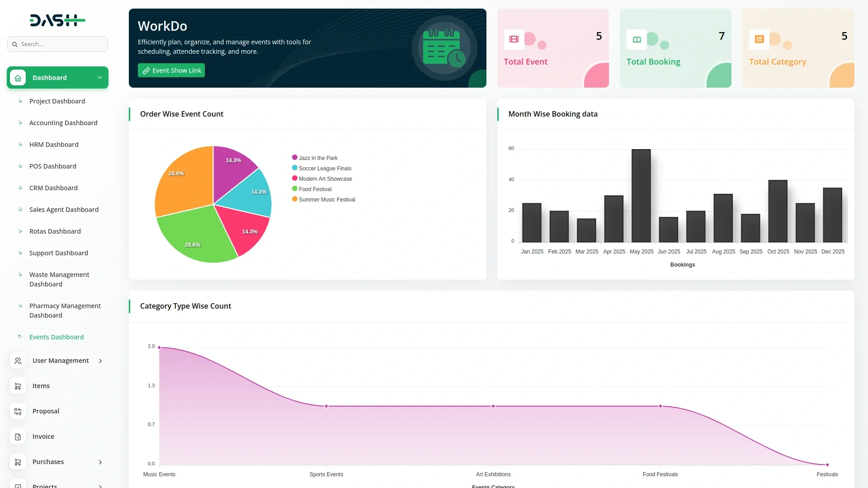The height and width of the screenshot is (488, 868).
Task: Click the Dashboard home icon in sidebar
Action: click(18, 78)
